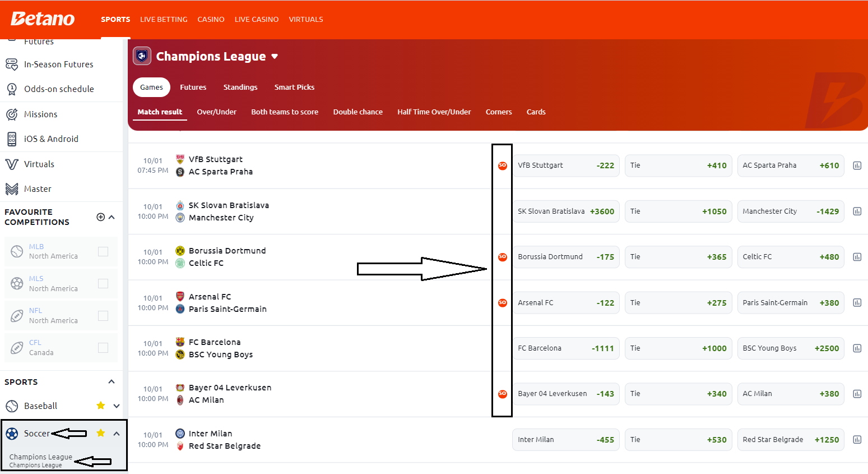Open In-Season Futures icon
868x474 pixels.
point(12,65)
